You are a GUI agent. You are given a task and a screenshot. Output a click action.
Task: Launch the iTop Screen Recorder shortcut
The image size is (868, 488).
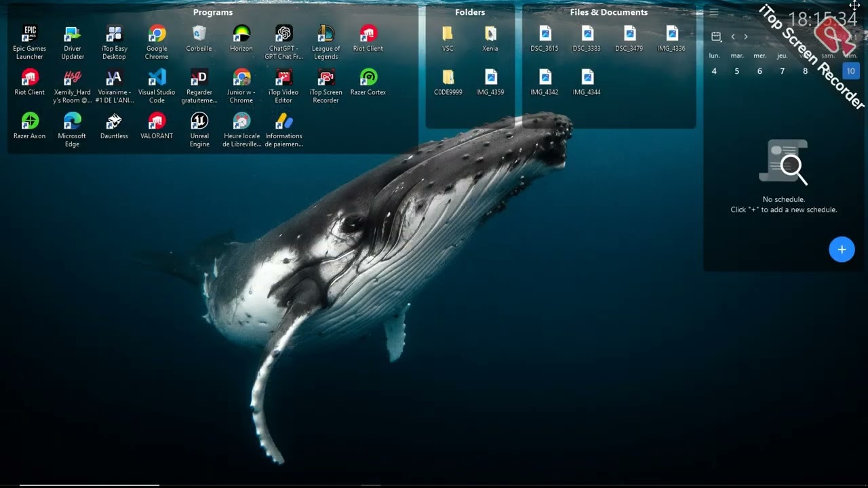tap(325, 86)
